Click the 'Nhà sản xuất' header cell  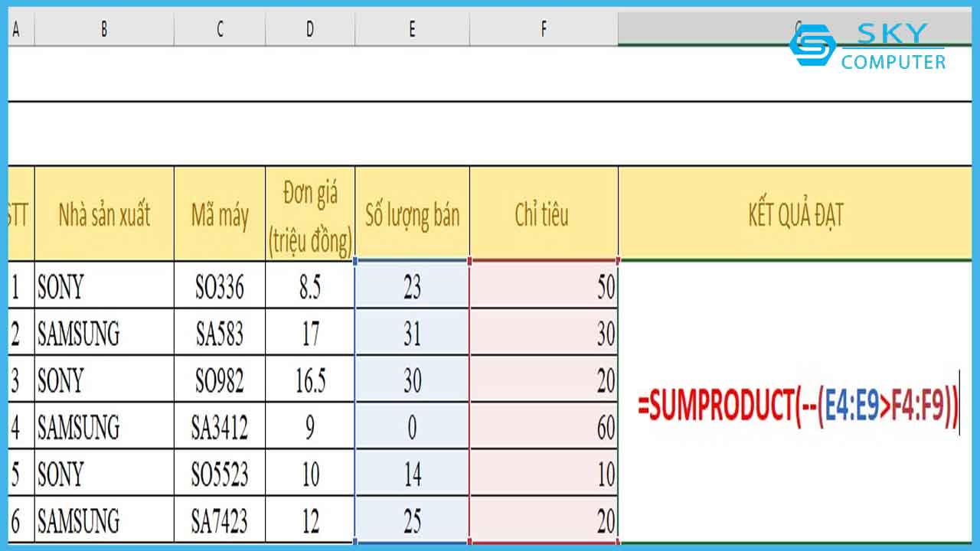[104, 214]
